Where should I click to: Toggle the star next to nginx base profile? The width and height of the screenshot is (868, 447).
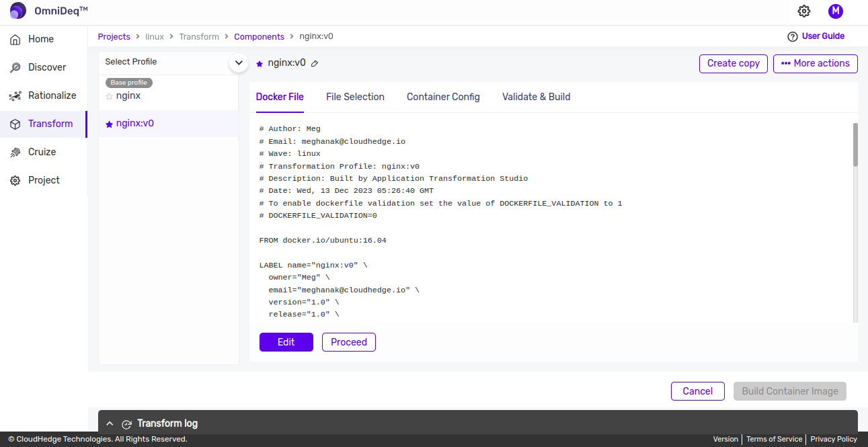110,97
